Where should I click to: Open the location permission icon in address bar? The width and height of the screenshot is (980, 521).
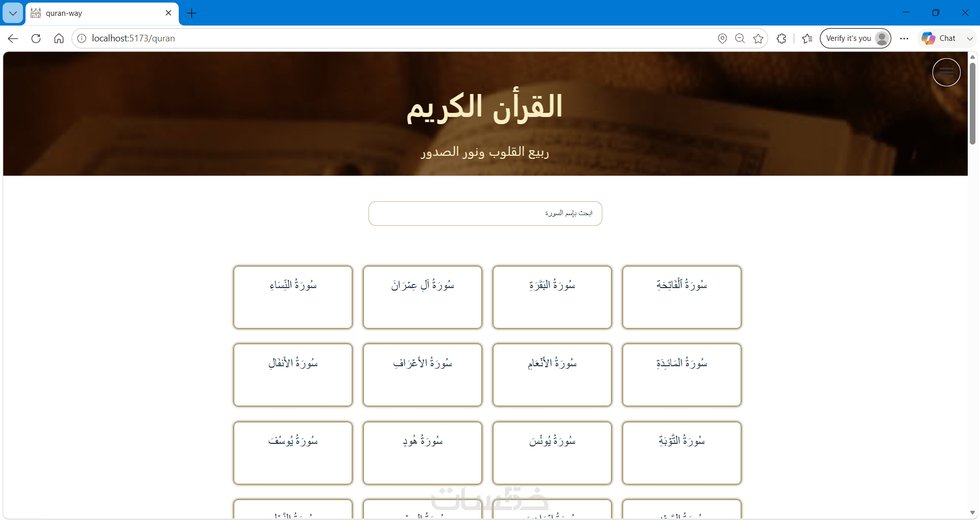(722, 38)
